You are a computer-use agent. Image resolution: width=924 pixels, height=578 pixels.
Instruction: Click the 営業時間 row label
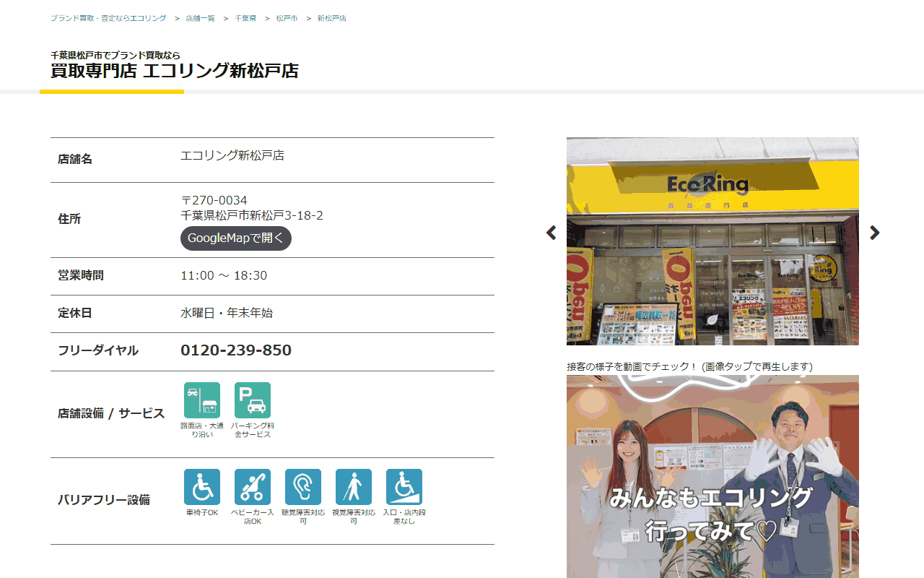point(81,275)
